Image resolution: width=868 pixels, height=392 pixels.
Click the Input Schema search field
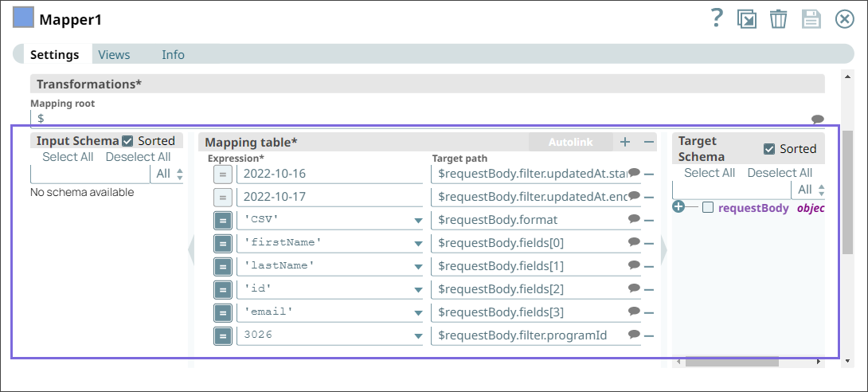pos(90,174)
